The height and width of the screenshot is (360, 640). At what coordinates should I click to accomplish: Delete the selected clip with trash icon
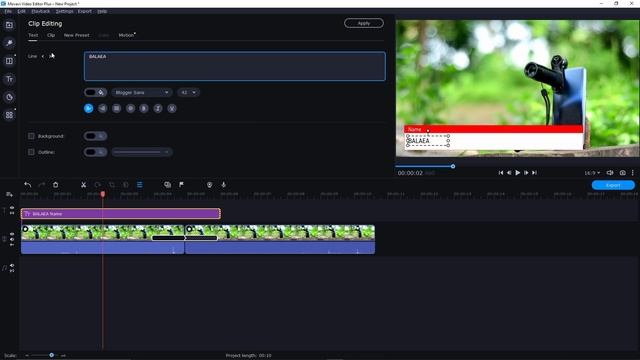click(x=56, y=185)
